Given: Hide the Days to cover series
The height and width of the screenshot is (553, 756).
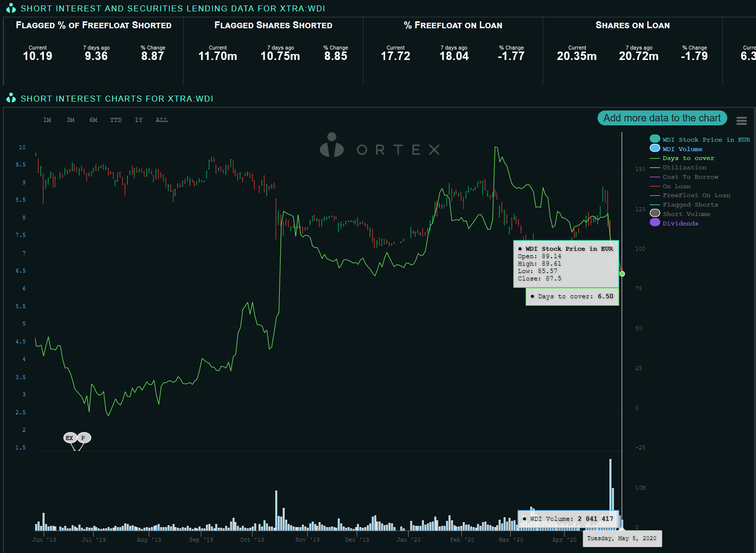Looking at the screenshot, I should tap(688, 158).
